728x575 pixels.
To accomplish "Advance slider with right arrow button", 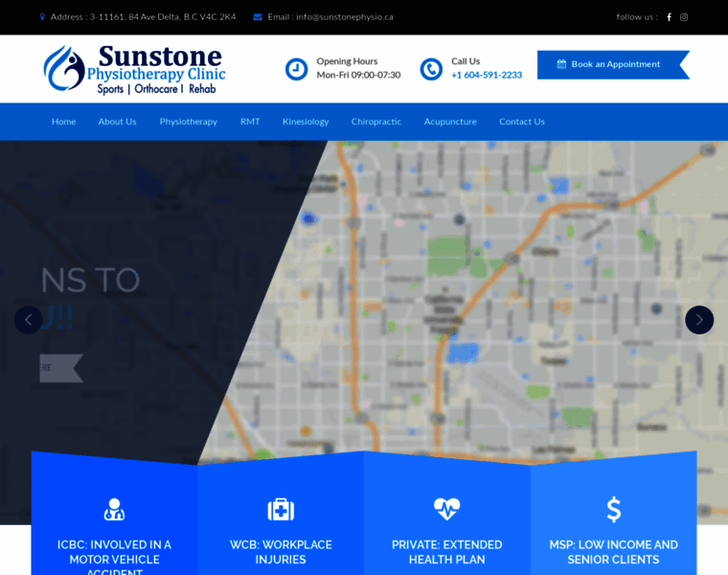I will pyautogui.click(x=699, y=319).
